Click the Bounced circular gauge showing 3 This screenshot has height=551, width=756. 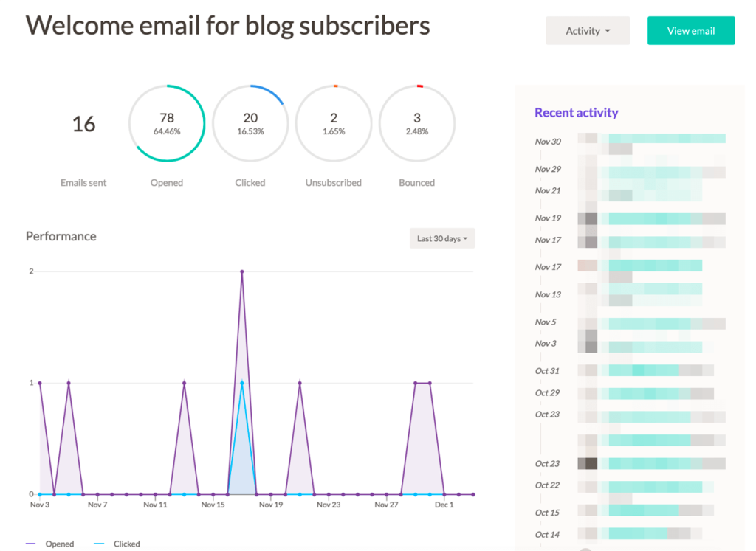[417, 123]
